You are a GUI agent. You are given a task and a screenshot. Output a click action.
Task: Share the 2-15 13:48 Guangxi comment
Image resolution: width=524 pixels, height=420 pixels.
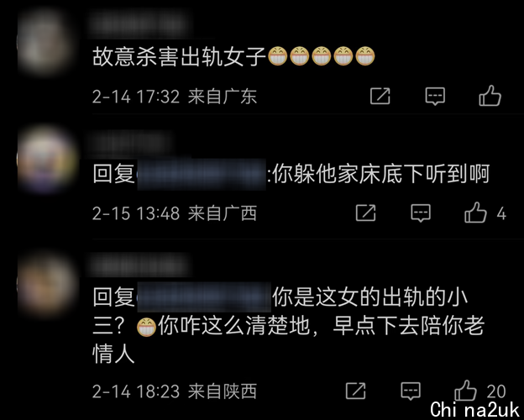tap(366, 213)
